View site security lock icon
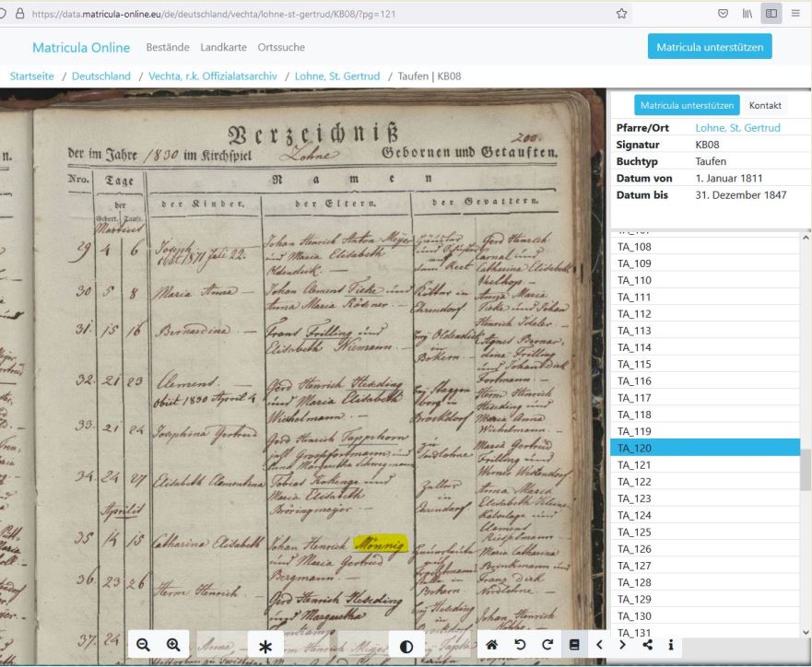 [x=19, y=14]
